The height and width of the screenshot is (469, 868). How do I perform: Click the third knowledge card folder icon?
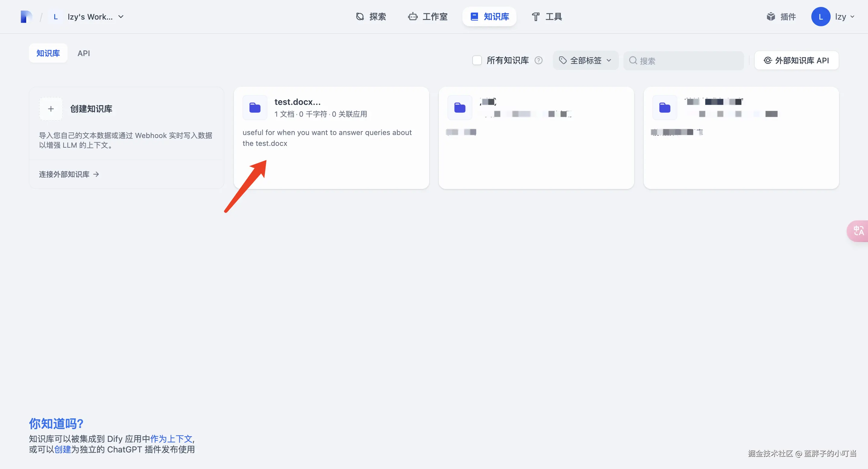[665, 108]
